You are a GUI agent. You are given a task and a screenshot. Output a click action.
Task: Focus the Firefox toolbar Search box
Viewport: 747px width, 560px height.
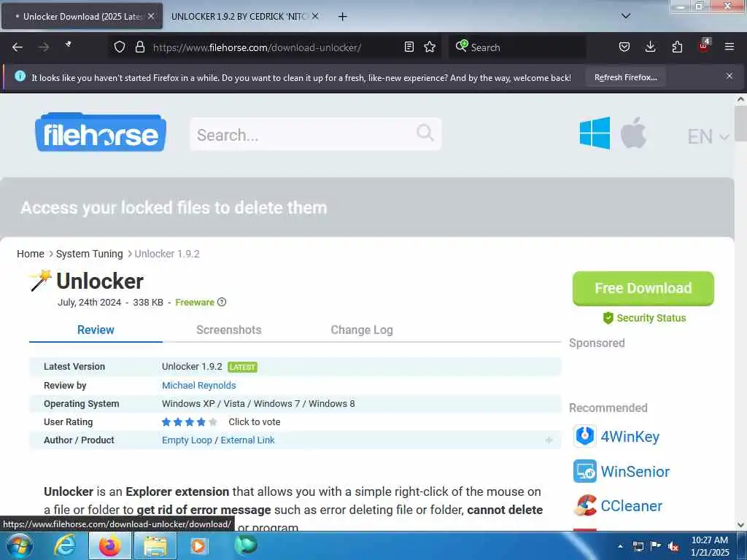[517, 47]
